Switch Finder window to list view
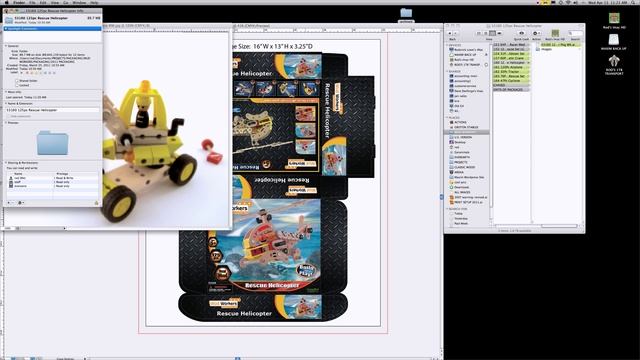This screenshot has width=640, height=360. point(486,33)
